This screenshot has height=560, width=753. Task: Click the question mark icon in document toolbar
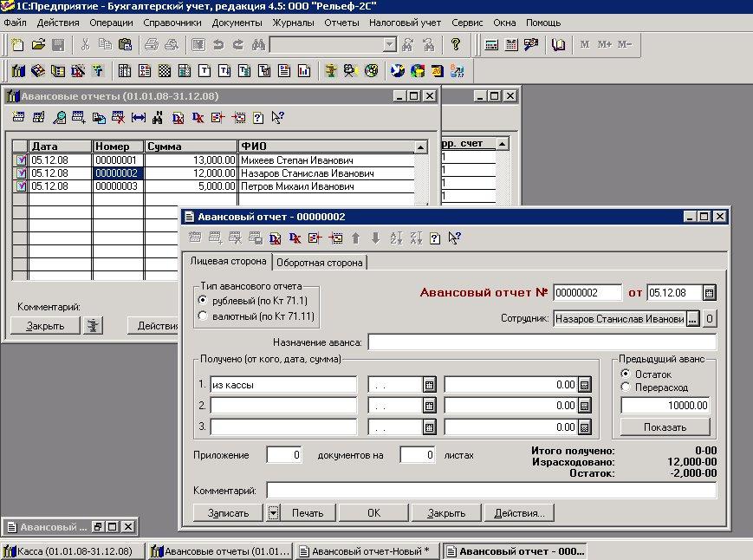click(x=435, y=238)
